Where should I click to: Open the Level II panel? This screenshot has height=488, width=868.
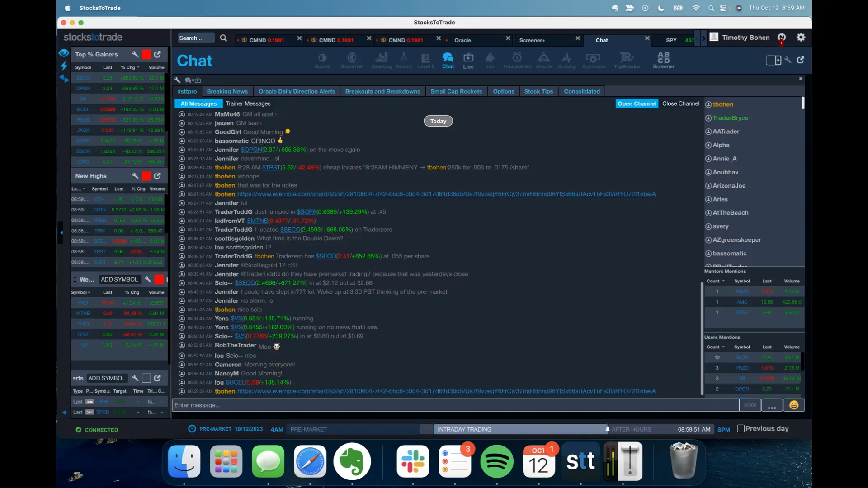(x=425, y=60)
